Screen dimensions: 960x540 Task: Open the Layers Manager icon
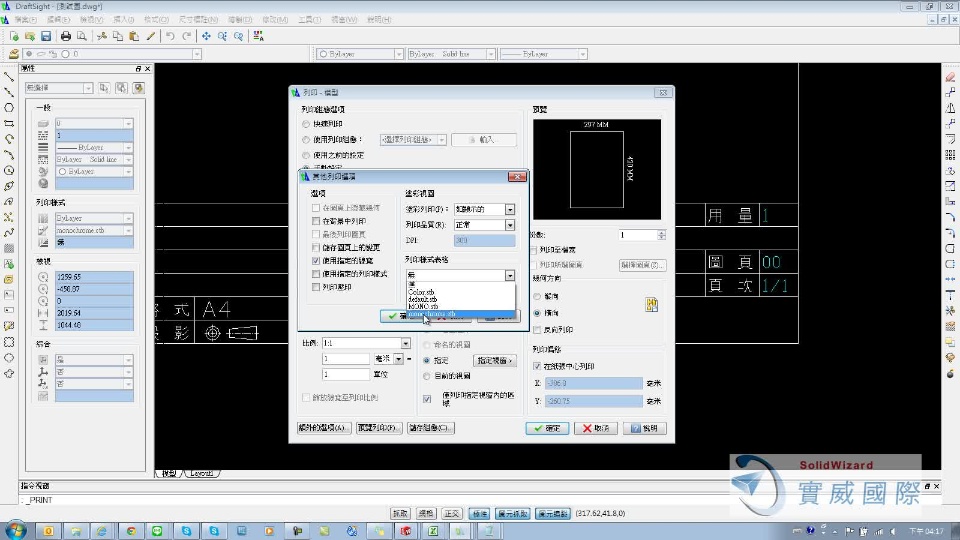click(13, 54)
